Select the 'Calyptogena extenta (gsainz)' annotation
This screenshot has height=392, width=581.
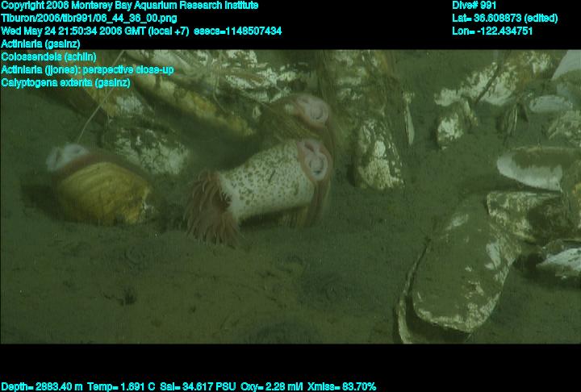coord(65,82)
